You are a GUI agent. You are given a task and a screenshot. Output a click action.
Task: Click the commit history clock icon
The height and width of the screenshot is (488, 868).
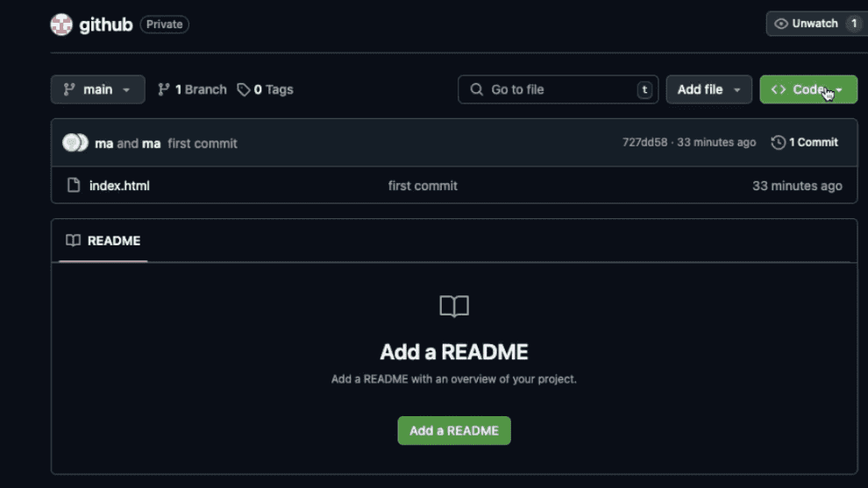coord(778,142)
